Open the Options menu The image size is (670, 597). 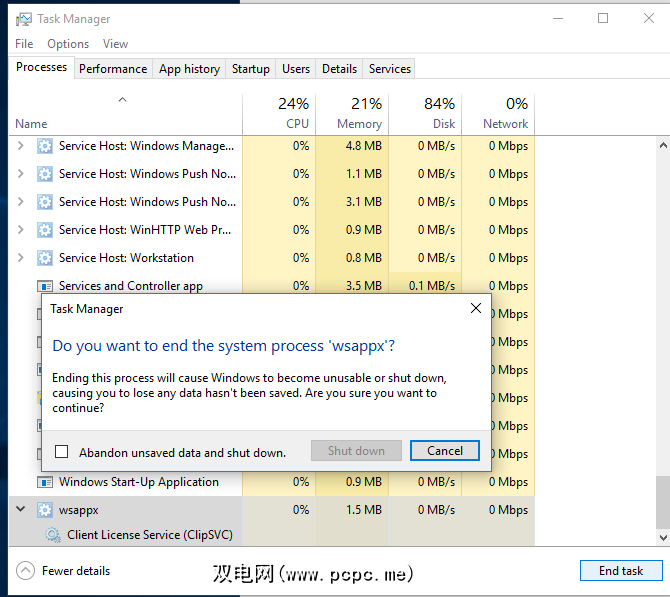(68, 44)
